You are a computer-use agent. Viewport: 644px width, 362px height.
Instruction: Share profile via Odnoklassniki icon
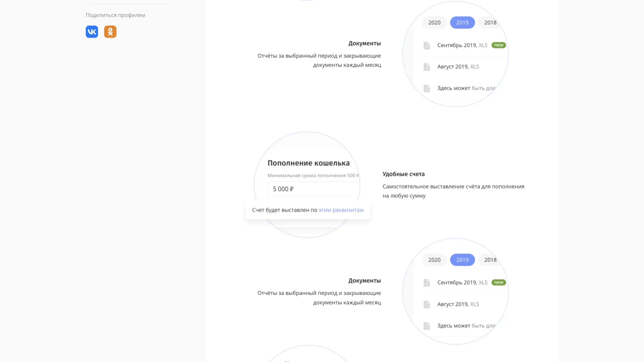pyautogui.click(x=110, y=32)
